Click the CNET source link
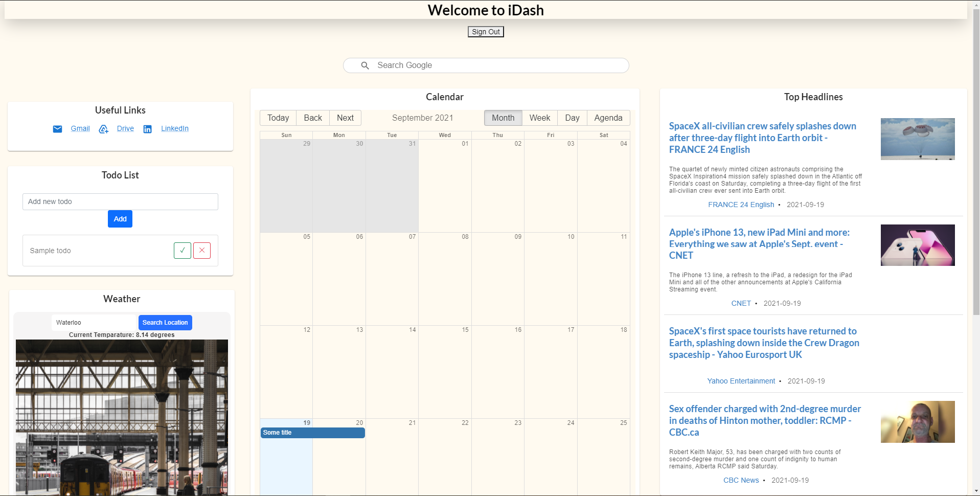The height and width of the screenshot is (496, 980). coord(741,303)
